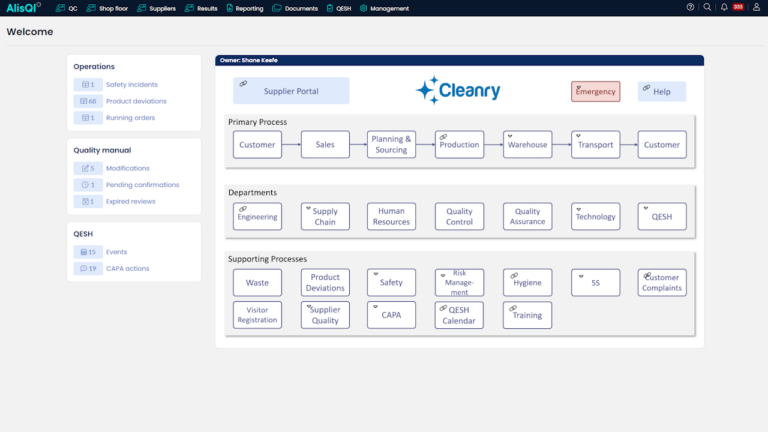Open CAPA actions link

point(127,269)
